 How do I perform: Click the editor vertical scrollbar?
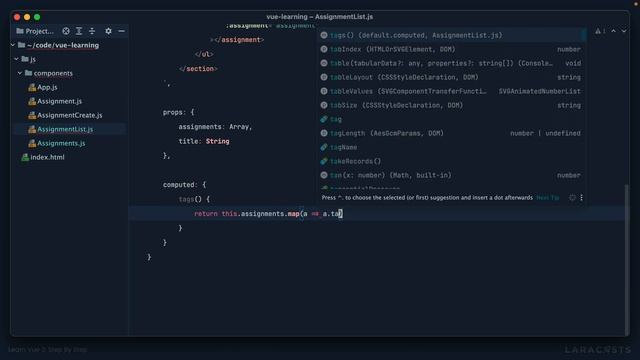click(627, 259)
